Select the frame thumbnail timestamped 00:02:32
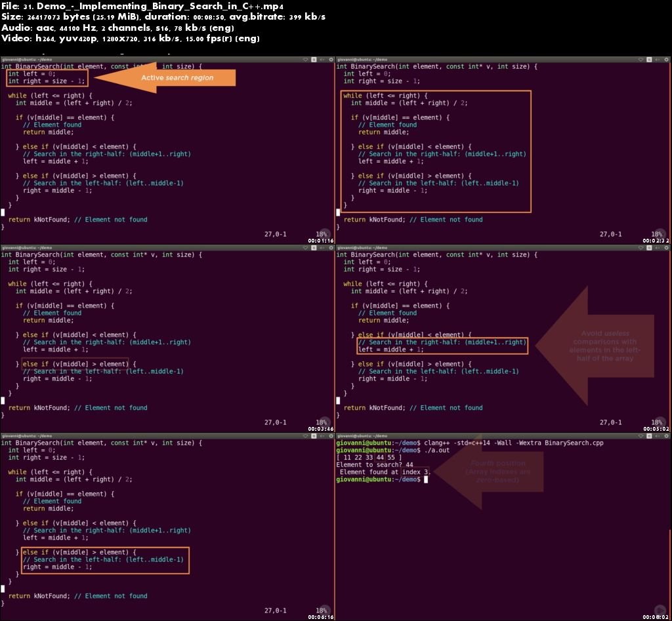The height and width of the screenshot is (621, 672). [x=503, y=151]
